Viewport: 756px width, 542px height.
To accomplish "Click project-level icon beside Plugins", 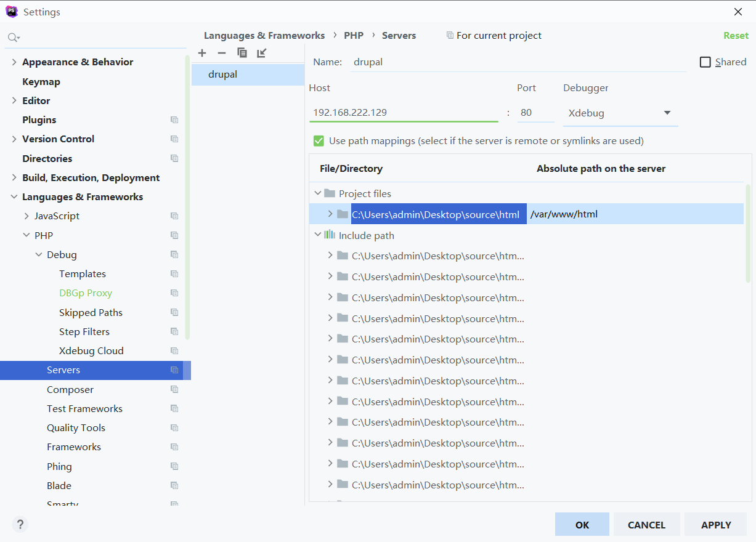I will click(174, 120).
